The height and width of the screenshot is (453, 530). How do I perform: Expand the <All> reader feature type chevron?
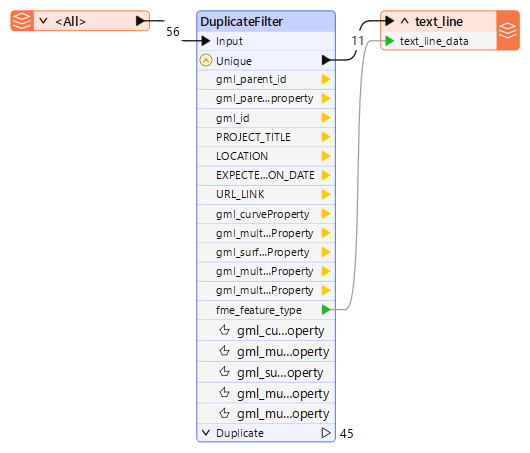coord(43,21)
